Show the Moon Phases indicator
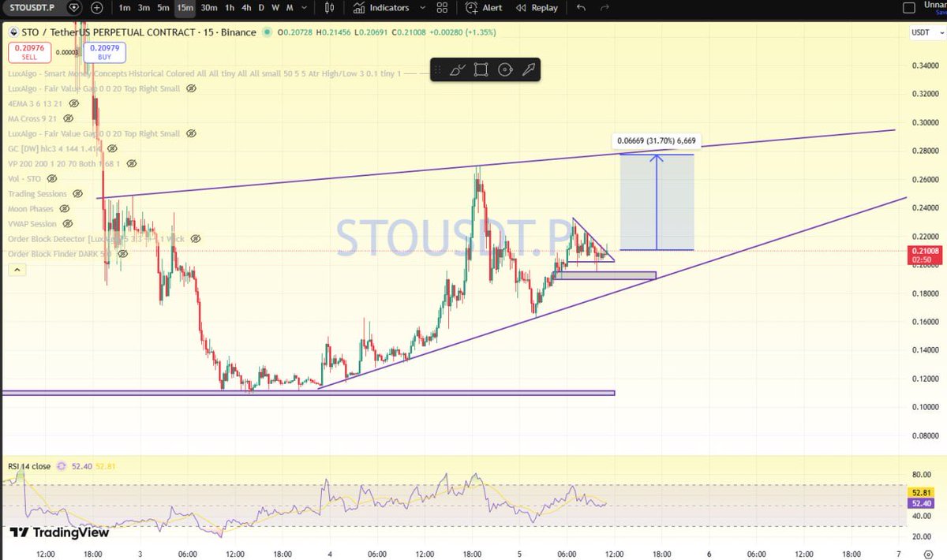This screenshot has height=560, width=947. (x=65, y=209)
